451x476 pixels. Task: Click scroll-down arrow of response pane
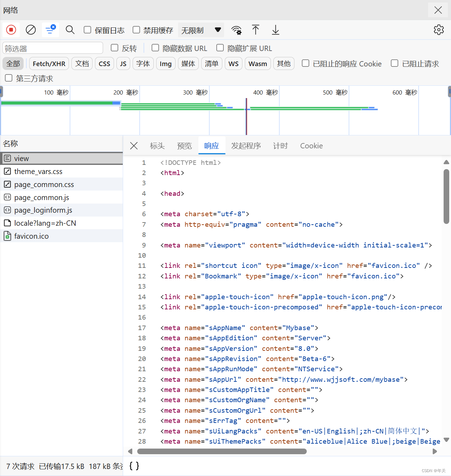pos(446,439)
